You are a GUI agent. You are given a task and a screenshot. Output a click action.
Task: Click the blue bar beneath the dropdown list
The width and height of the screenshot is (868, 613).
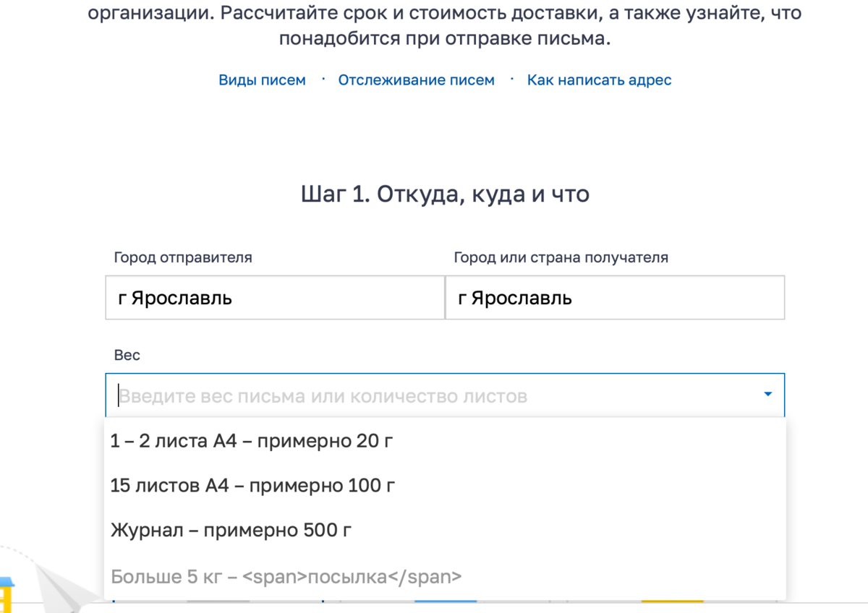point(446,601)
